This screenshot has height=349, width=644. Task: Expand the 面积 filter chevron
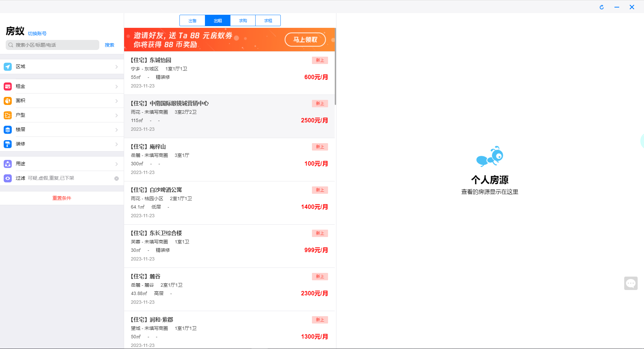117,101
